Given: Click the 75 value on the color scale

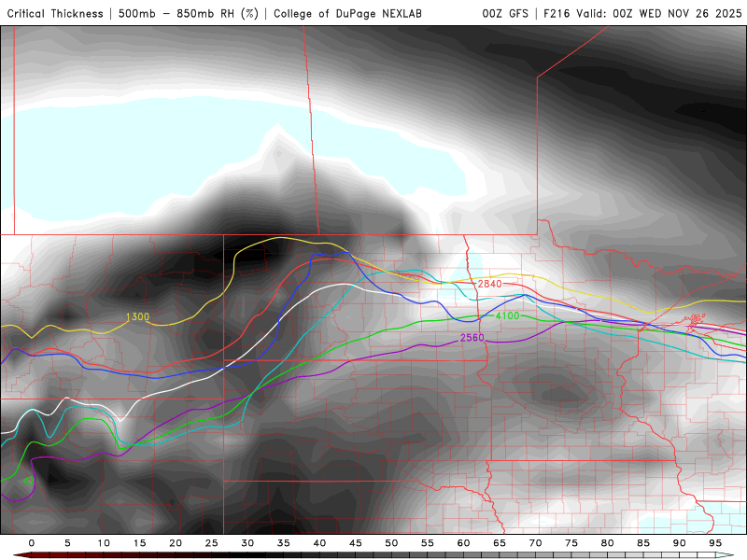Looking at the screenshot, I should 571,543.
